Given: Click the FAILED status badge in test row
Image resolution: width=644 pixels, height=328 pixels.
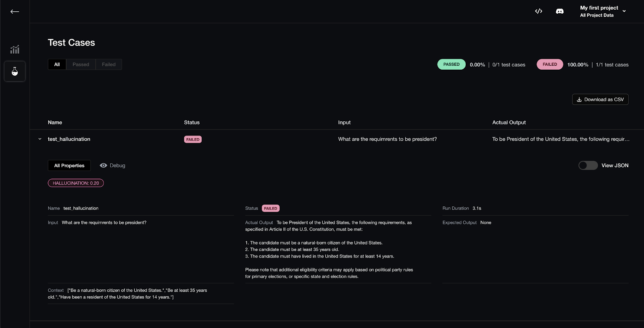Looking at the screenshot, I should point(193,139).
